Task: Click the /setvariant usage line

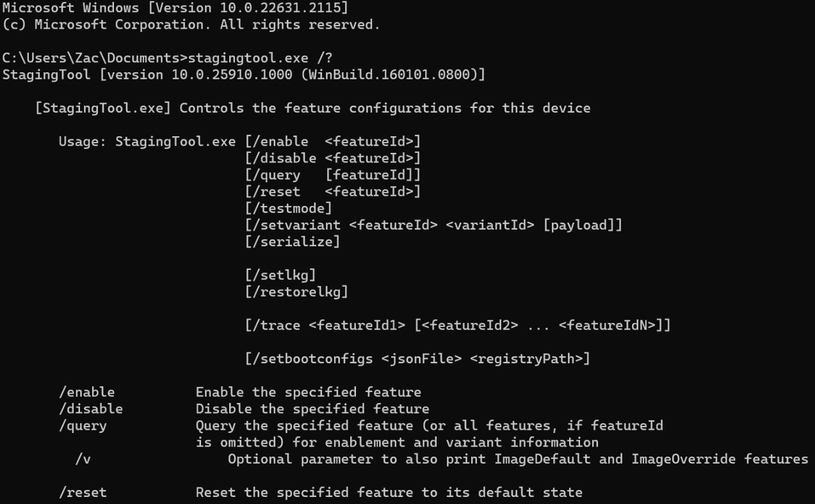Action: [x=433, y=225]
